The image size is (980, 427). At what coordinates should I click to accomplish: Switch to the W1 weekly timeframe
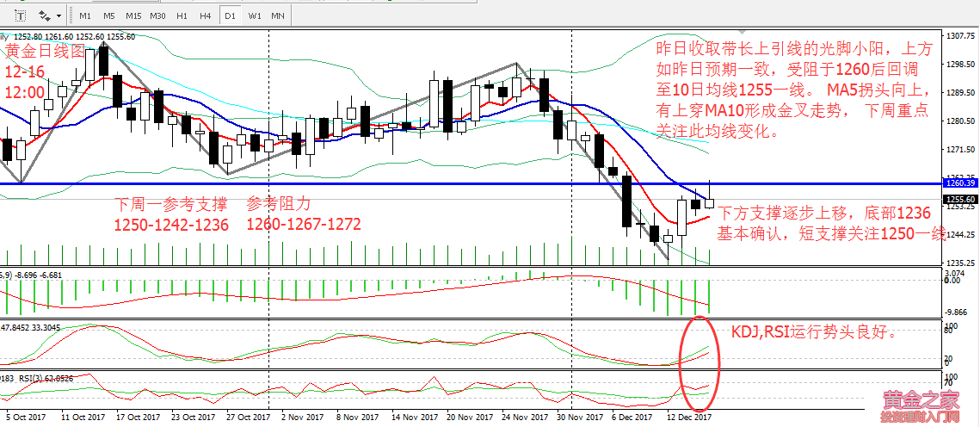tap(255, 15)
